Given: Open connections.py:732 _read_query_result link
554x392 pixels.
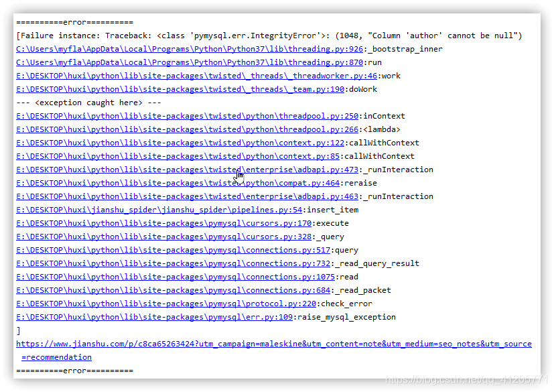Looking at the screenshot, I should (x=173, y=264).
